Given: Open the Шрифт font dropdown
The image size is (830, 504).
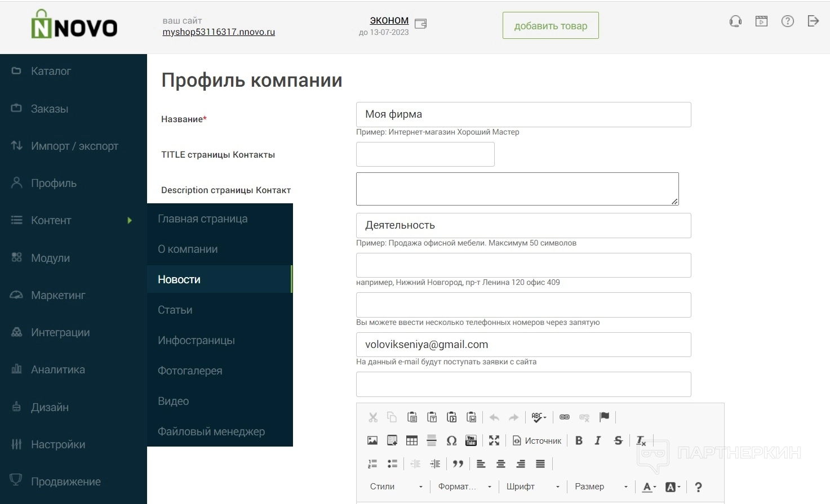Looking at the screenshot, I should 532,487.
